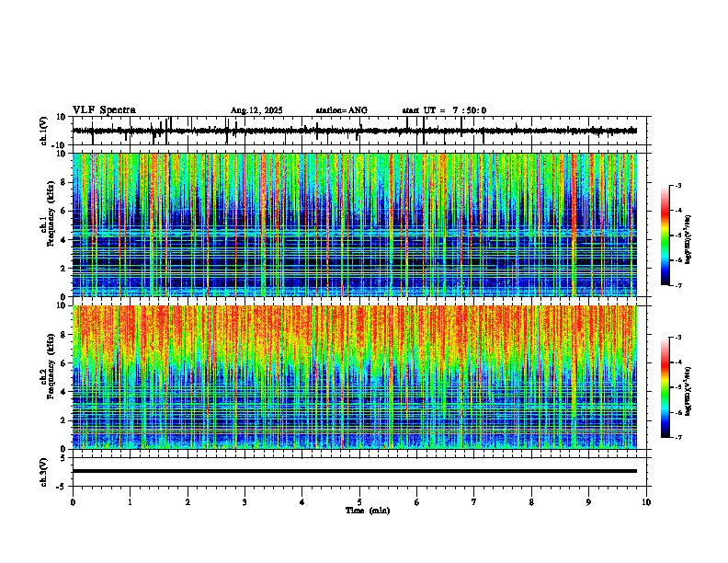The height and width of the screenshot is (563, 728).
Task: Click inside the ch.1 spectrogram panel
Action: pos(355,224)
